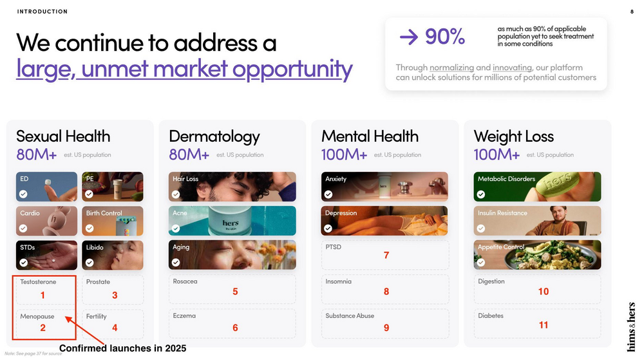
Task: Toggle the Depression tile checkmark
Action: click(x=328, y=228)
